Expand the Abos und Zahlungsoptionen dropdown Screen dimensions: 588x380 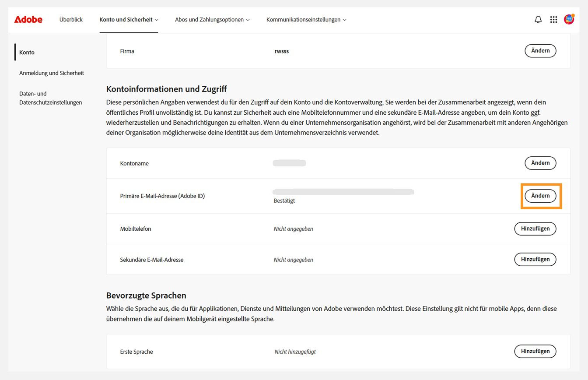coord(212,19)
